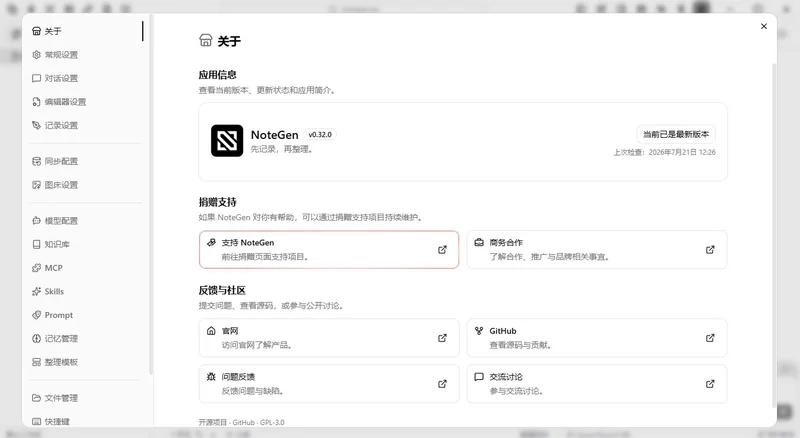Go to 整理模板 section
800x438 pixels.
point(85,362)
